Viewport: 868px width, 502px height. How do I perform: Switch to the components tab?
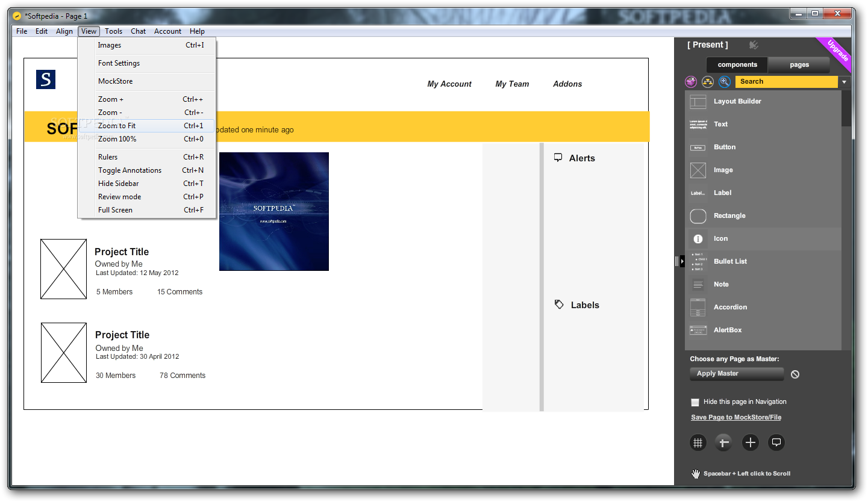click(737, 65)
